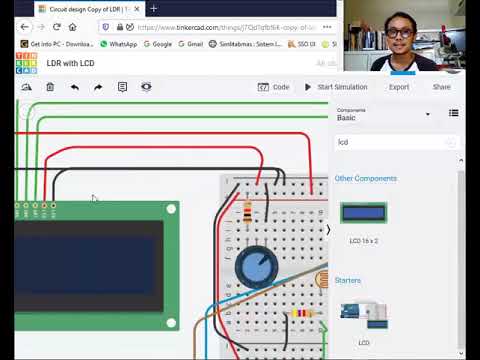The image size is (480, 360).
Task: Undo last action arrow
Action: (x=75, y=87)
